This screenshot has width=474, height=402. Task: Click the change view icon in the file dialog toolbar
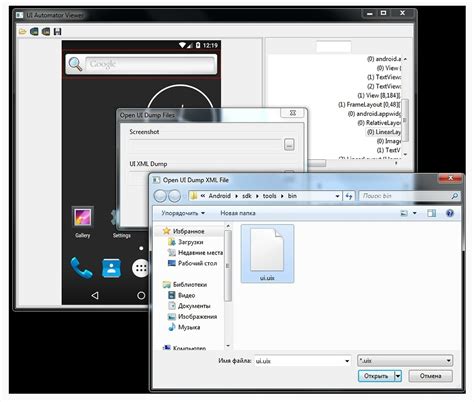point(404,213)
